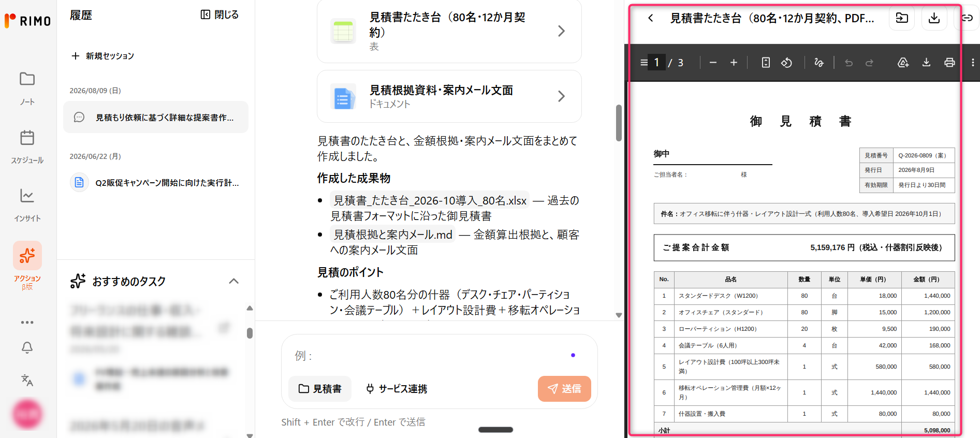Open the three-dot more menu in sidebar
This screenshot has width=980, height=438.
click(x=27, y=322)
